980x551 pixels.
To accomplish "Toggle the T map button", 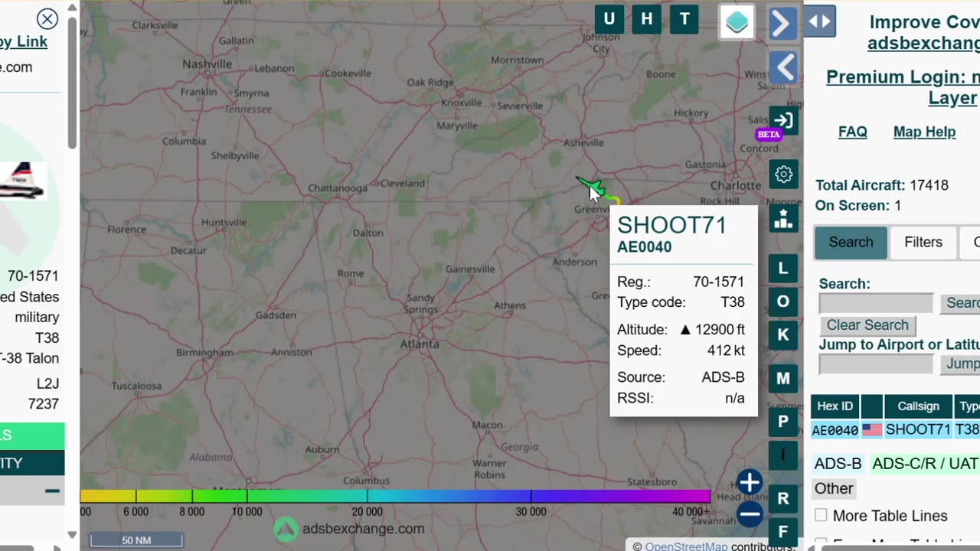I will tap(684, 19).
